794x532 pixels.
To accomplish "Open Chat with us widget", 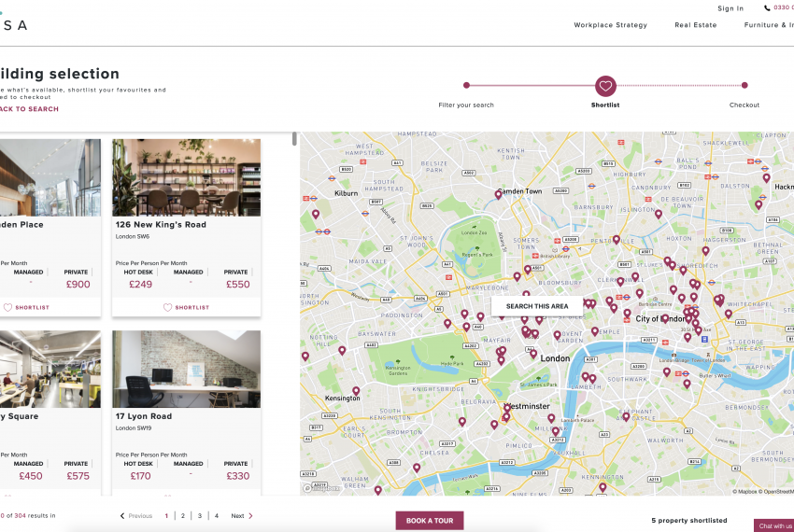I will point(773,525).
